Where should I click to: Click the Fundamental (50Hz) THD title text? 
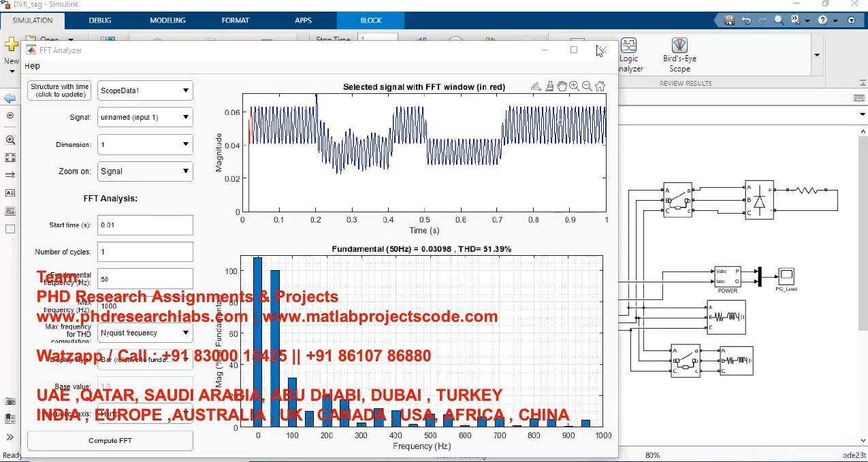(x=421, y=249)
